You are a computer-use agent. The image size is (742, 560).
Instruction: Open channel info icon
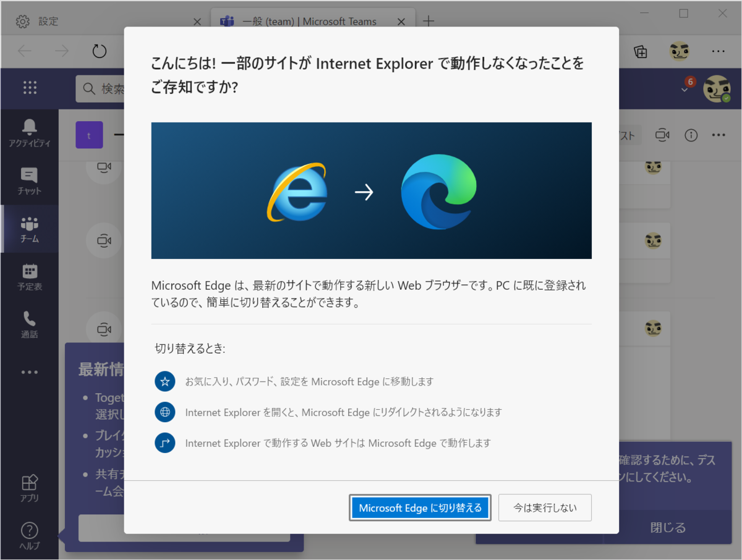691,135
